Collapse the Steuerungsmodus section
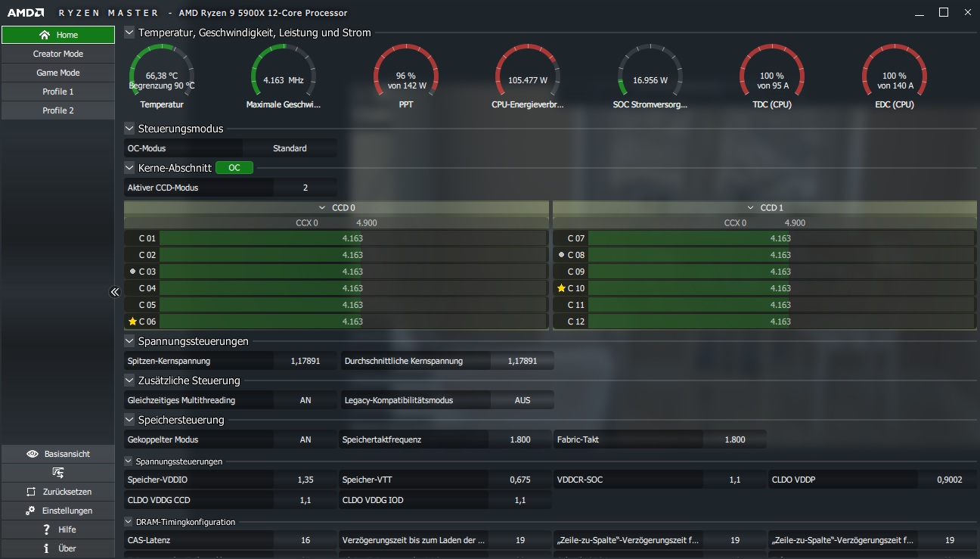Viewport: 980px width, 559px height. (129, 129)
